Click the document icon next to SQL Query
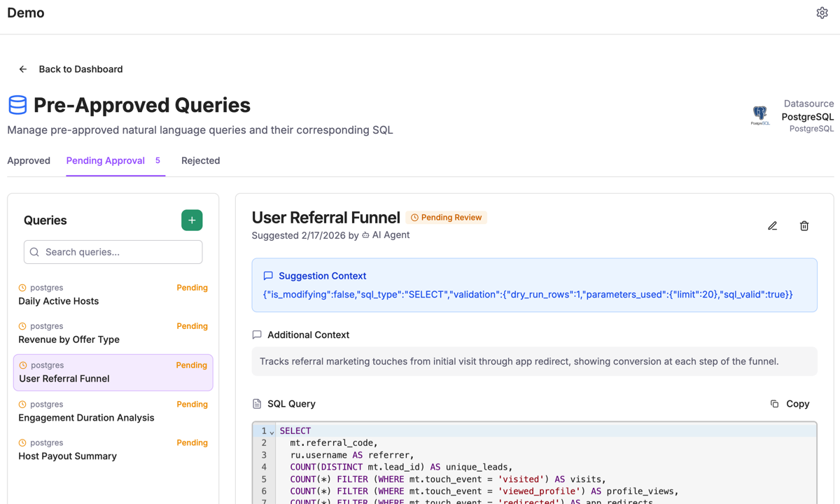Screen dimensions: 840x504 [x=257, y=403]
